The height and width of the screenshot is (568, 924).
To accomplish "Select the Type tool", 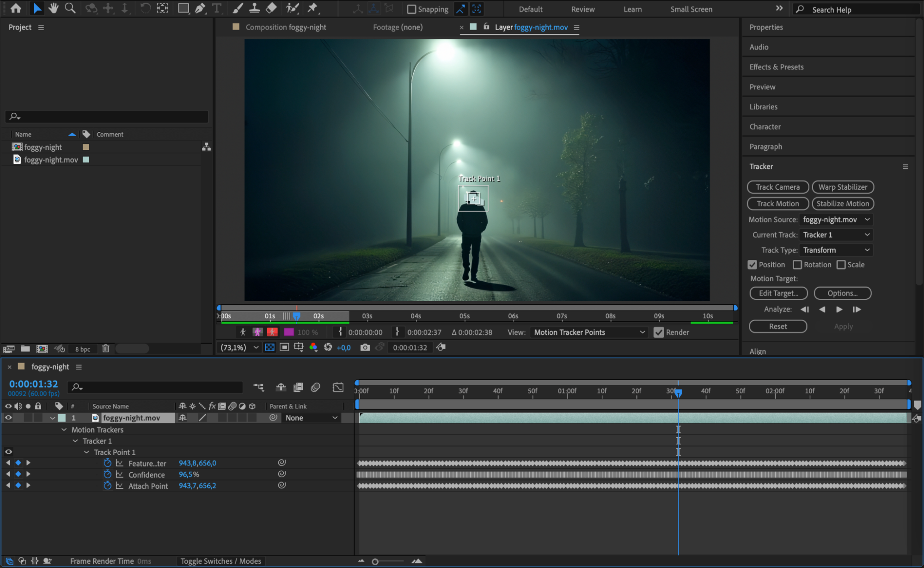I will [216, 8].
